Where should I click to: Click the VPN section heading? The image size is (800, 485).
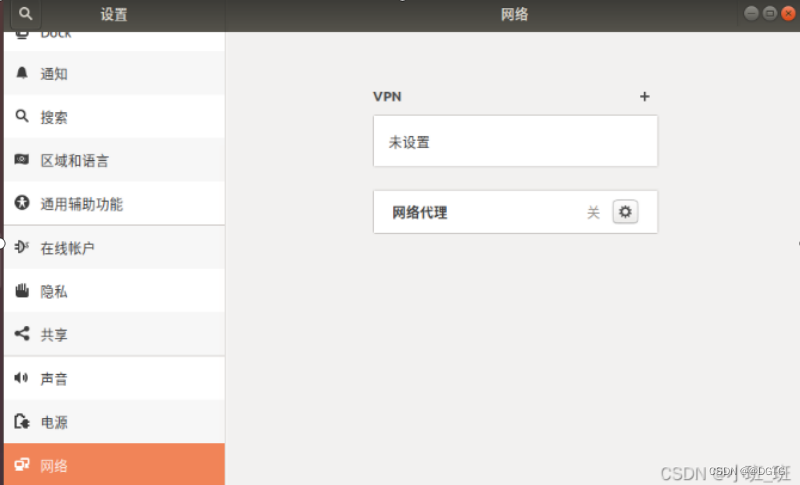click(387, 96)
